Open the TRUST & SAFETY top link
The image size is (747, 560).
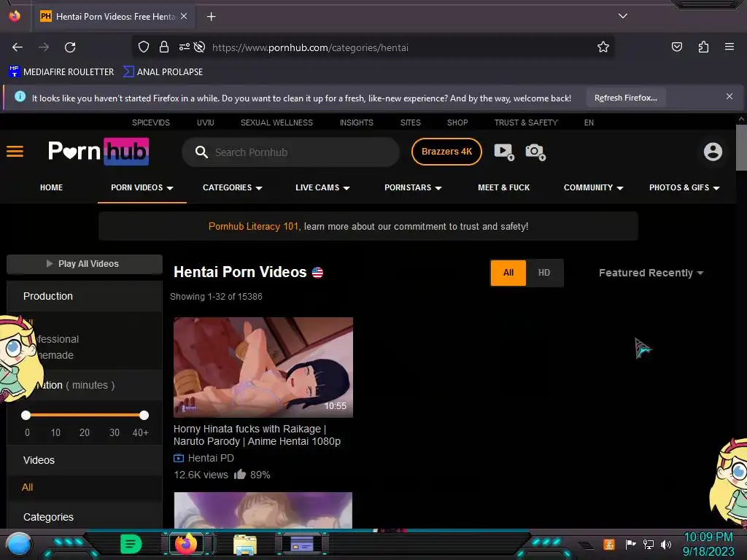click(x=526, y=122)
